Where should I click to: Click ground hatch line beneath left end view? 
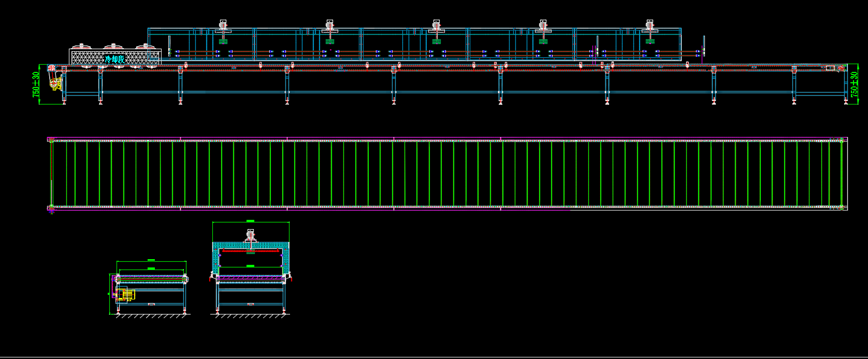[x=150, y=316]
